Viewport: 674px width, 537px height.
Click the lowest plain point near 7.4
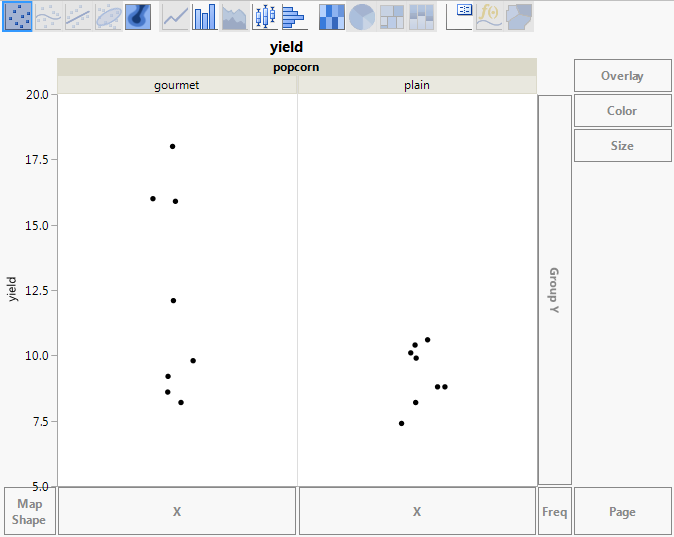pos(401,423)
